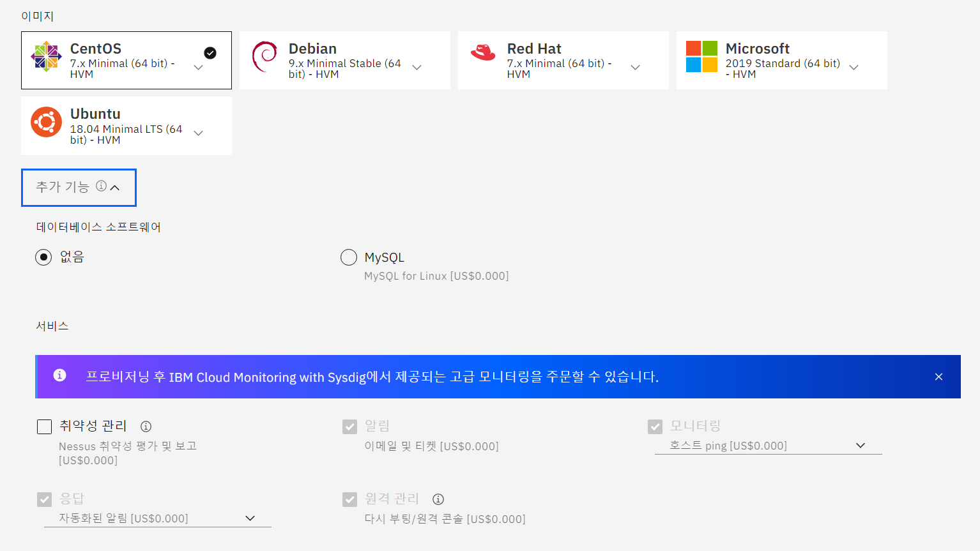Click the Ubuntu logo icon
The width and height of the screenshot is (980, 551).
click(x=46, y=121)
